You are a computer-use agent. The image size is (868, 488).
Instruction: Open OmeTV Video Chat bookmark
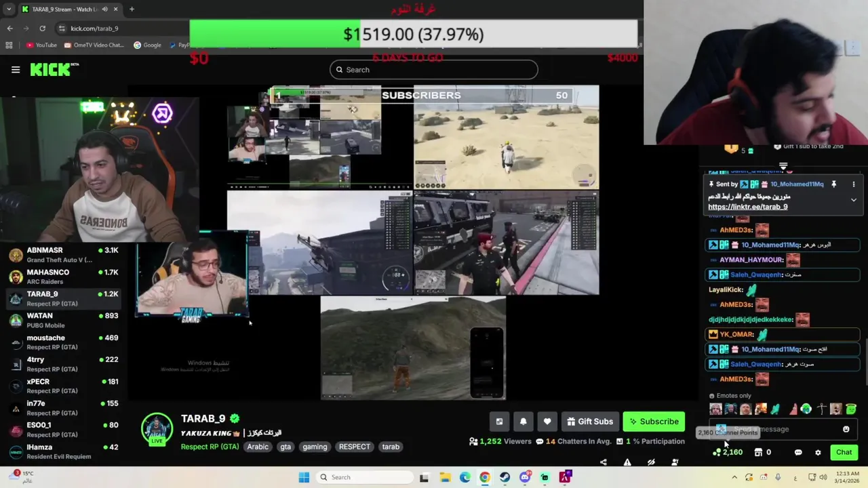(x=94, y=45)
